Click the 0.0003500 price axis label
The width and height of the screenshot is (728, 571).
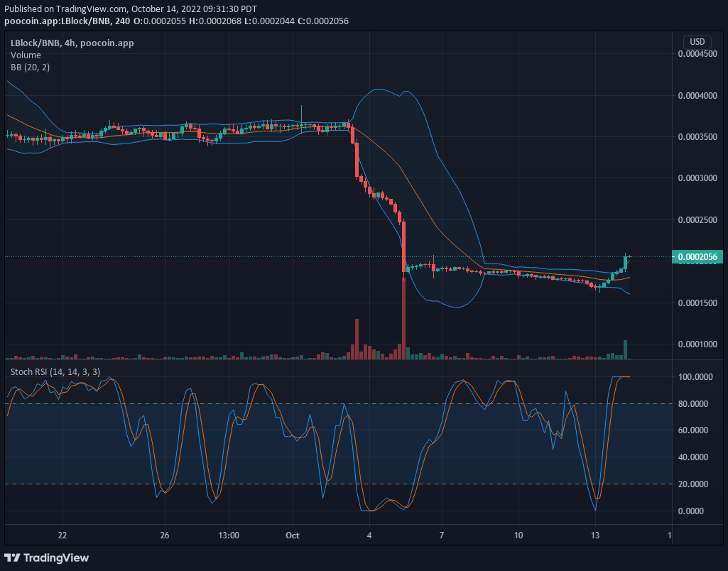tap(697, 137)
